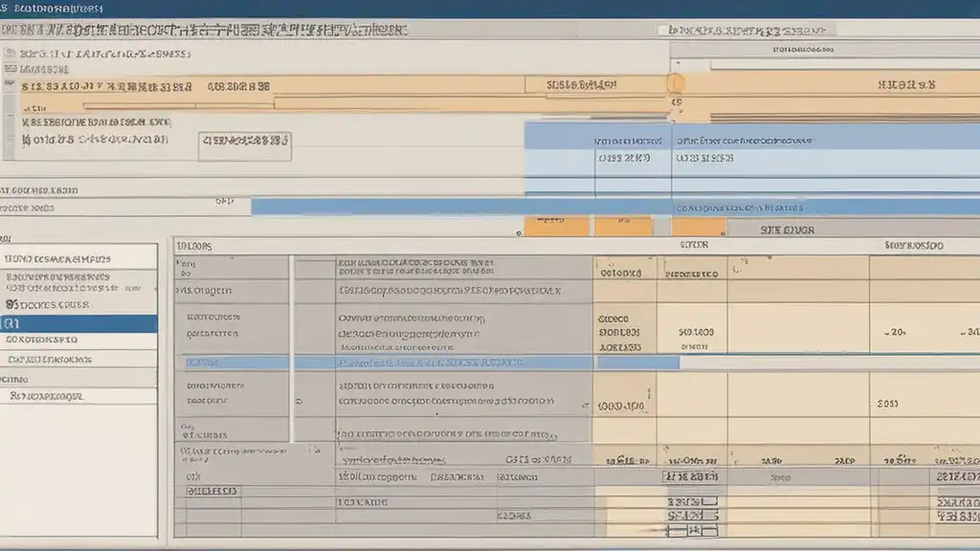This screenshot has height=551, width=980.
Task: Click the app icon in the title bar
Action: coord(7,8)
